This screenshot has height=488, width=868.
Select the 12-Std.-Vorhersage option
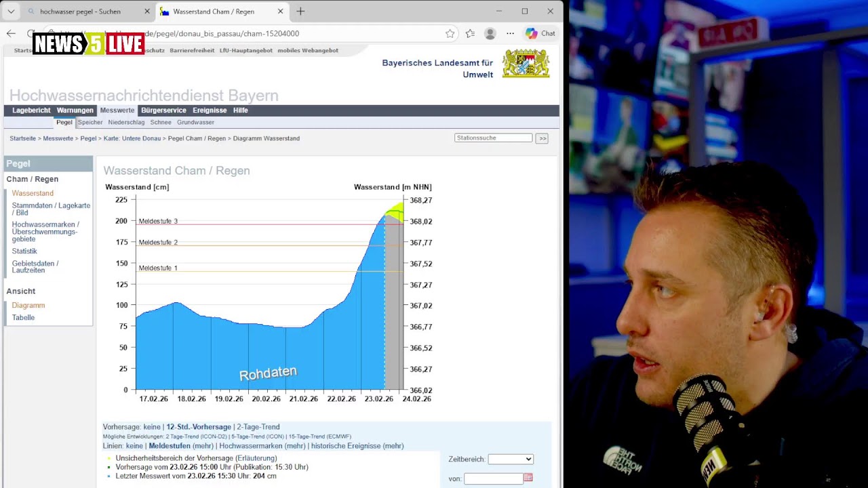coord(199,427)
